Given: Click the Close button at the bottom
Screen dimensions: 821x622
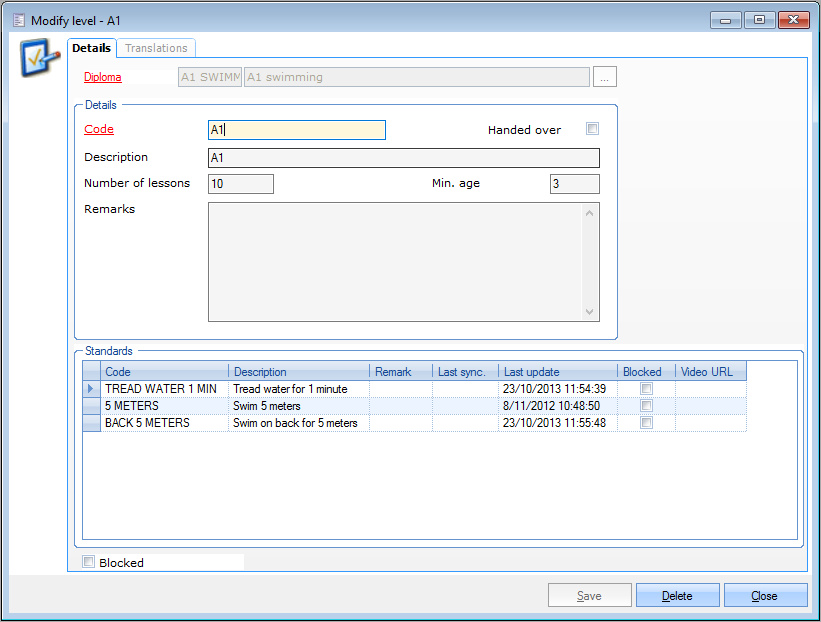Looking at the screenshot, I should tap(765, 596).
